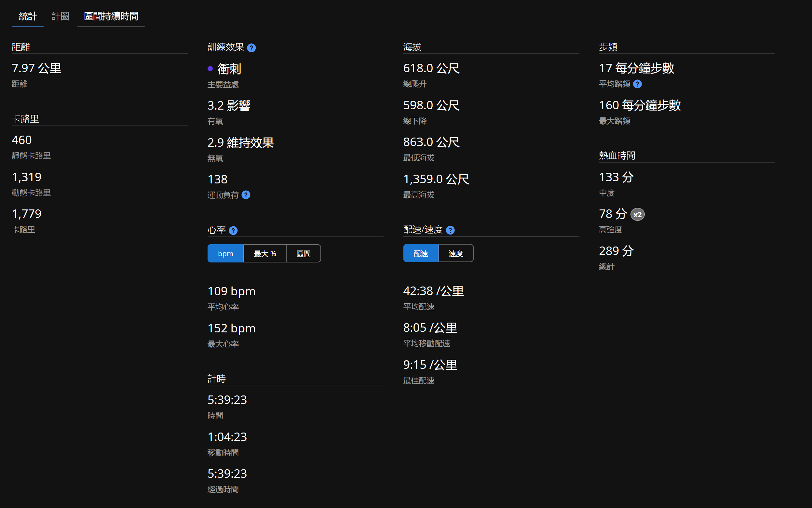Screen dimensions: 812x508
Task: Click the 3.2 影響 aerobic value
Action: (229, 105)
